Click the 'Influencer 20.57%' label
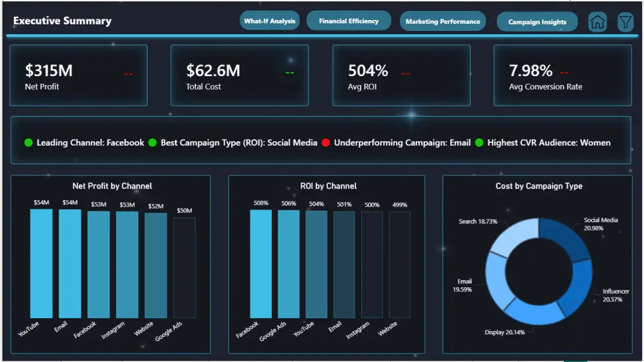This screenshot has width=644, height=362. 615,295
